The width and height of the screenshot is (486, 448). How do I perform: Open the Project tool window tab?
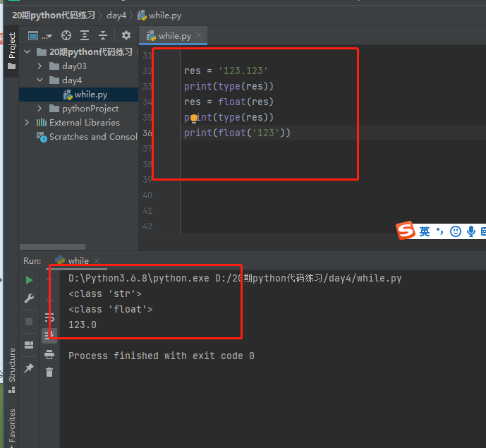(11, 51)
